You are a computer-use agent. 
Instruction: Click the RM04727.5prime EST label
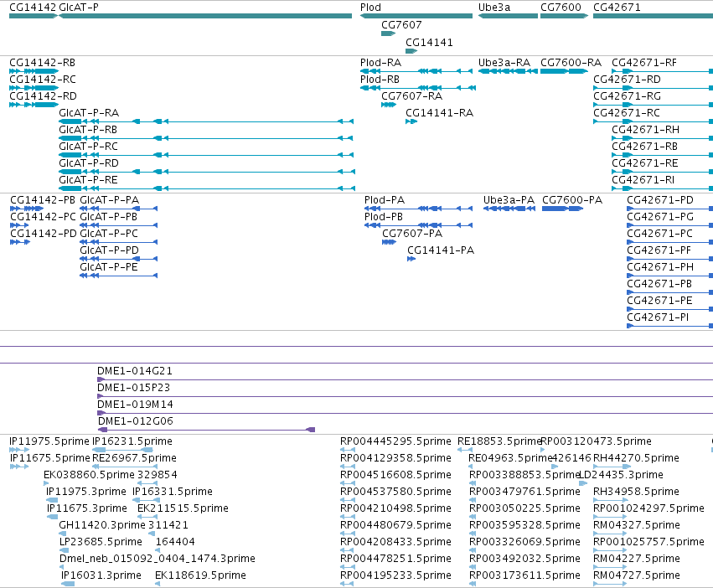(637, 575)
